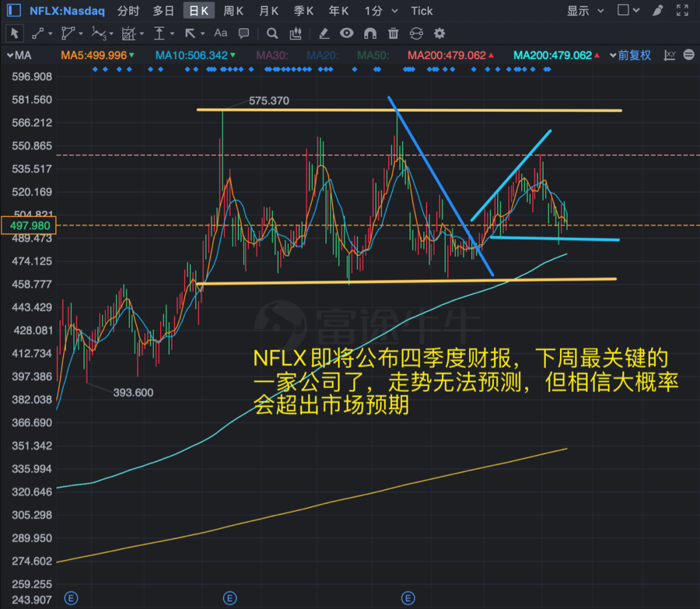Toggle the left sidebar panel icon
The height and width of the screenshot is (609, 700).
click(14, 10)
